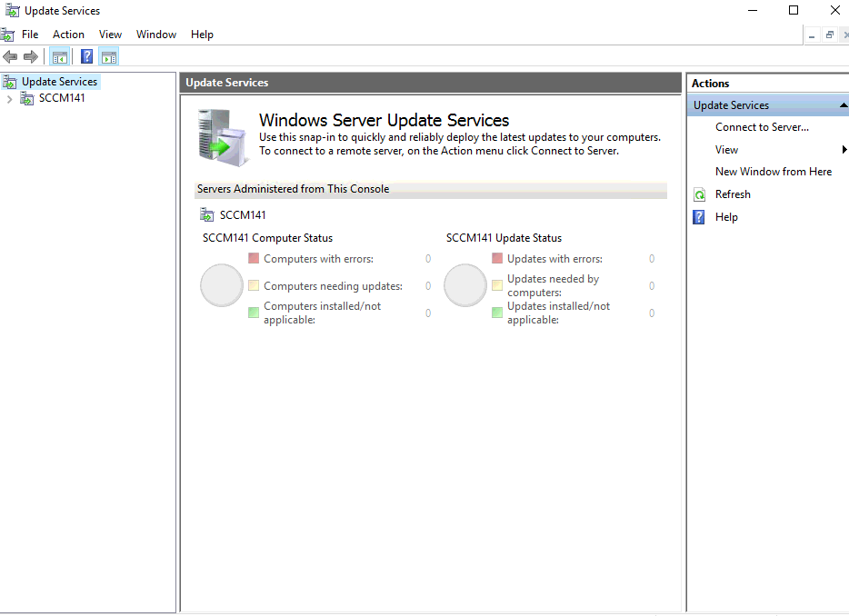The height and width of the screenshot is (616, 849).
Task: Toggle the Show/Hide Console Tree icon
Action: point(60,57)
